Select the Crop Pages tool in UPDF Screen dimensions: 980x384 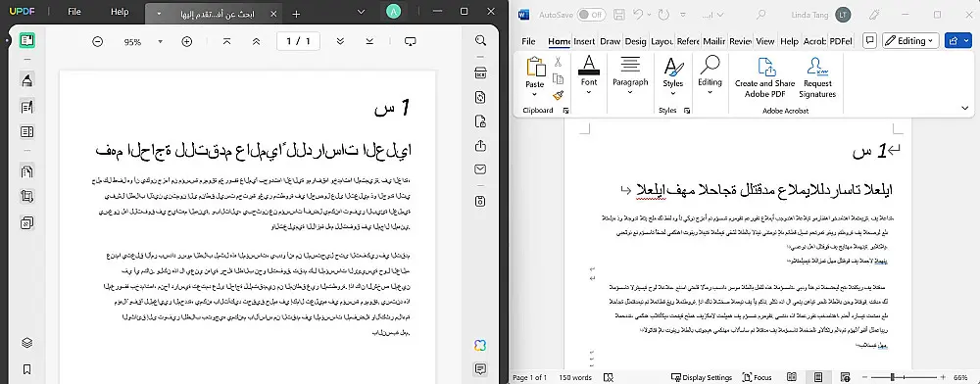pyautogui.click(x=26, y=197)
